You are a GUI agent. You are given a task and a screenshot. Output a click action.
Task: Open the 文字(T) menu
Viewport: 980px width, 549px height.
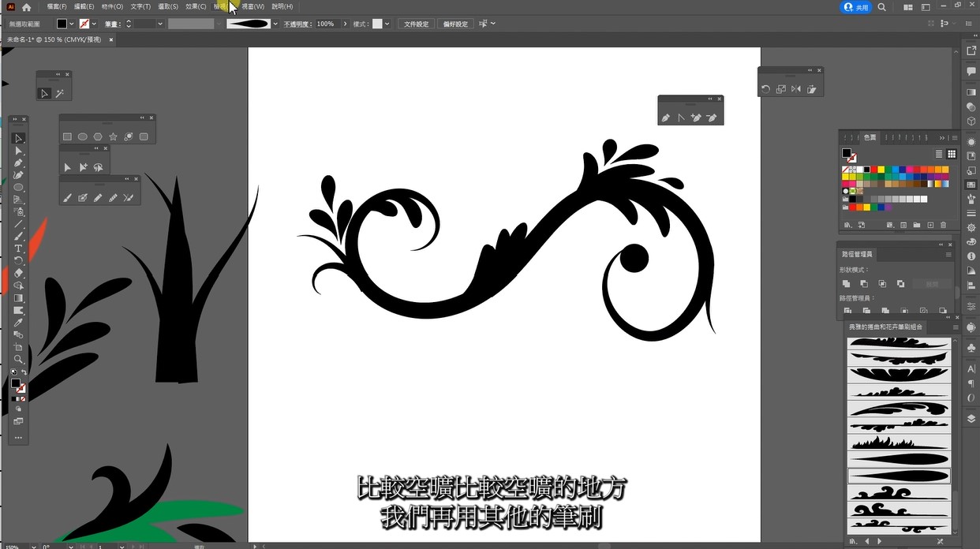[140, 6]
